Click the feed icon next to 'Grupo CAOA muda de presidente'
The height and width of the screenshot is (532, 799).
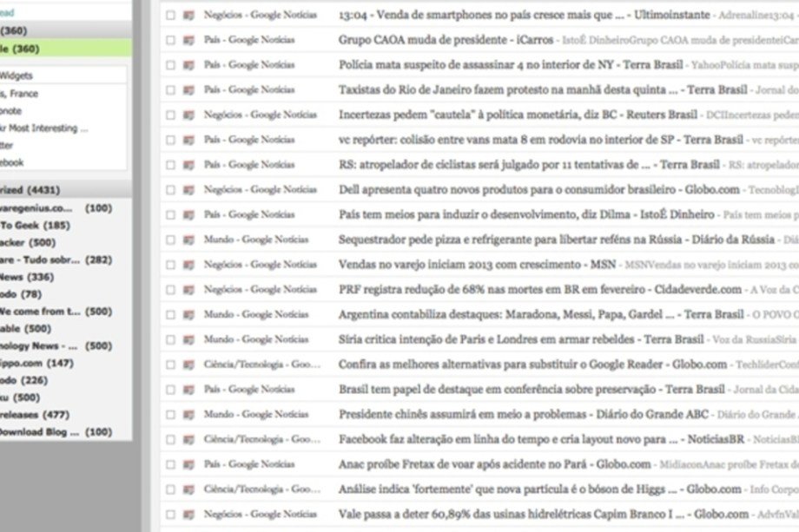(x=188, y=40)
